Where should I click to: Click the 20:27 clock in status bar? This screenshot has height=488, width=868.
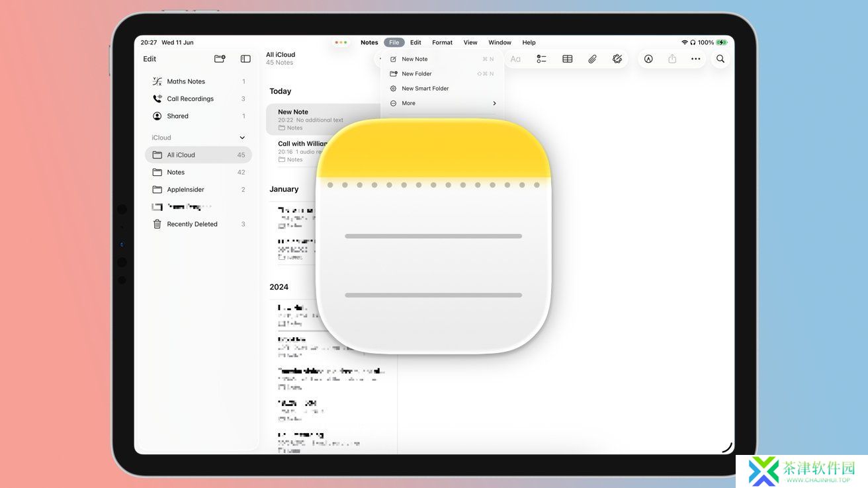149,42
